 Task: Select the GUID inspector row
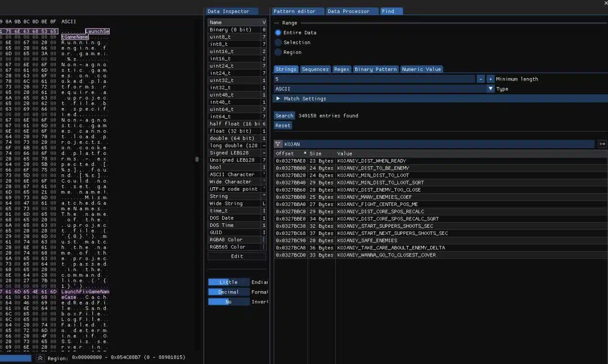[237, 233]
